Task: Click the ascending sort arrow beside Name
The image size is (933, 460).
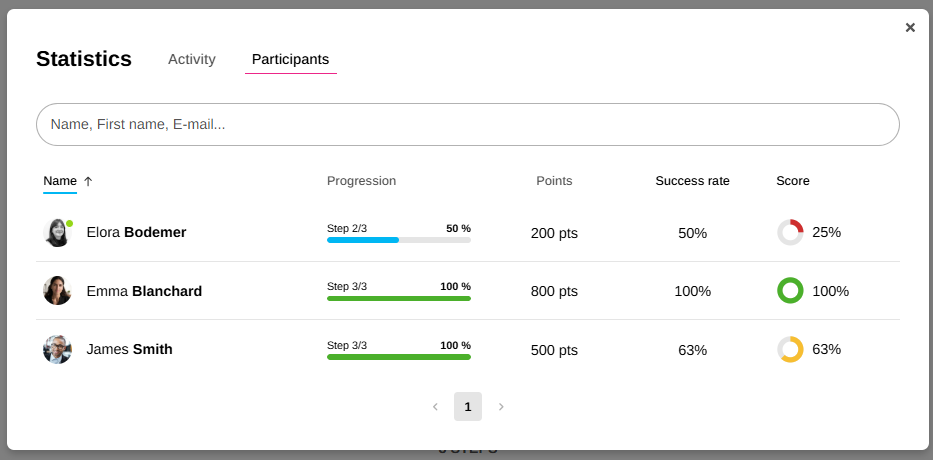Action: click(88, 181)
